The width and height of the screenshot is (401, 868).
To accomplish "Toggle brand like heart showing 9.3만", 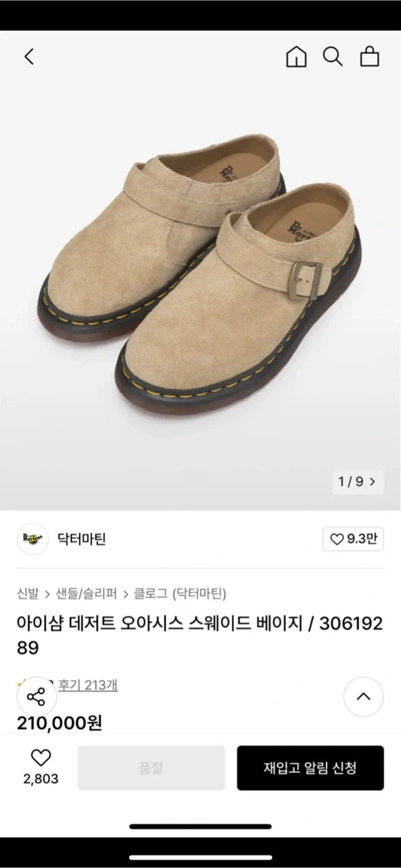I will pyautogui.click(x=353, y=539).
